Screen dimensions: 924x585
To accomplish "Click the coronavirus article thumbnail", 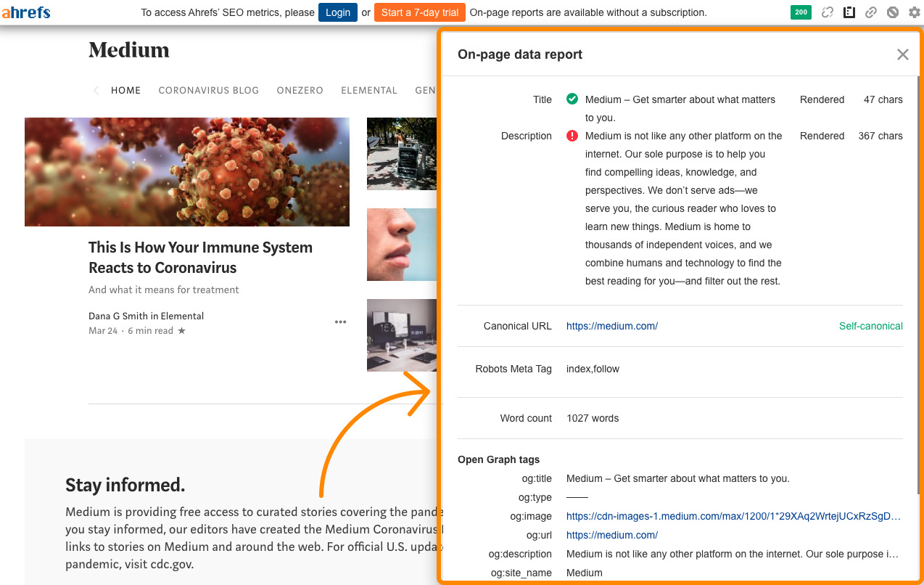I will [x=186, y=171].
